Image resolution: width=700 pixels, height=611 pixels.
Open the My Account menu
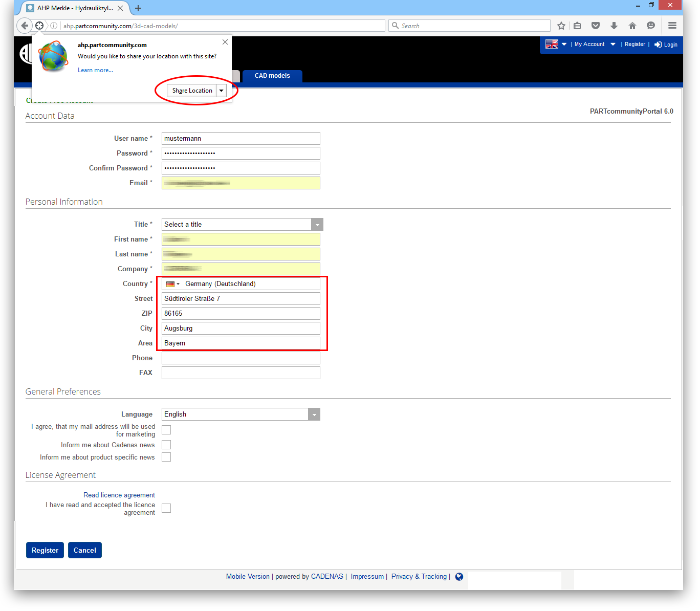coord(589,45)
